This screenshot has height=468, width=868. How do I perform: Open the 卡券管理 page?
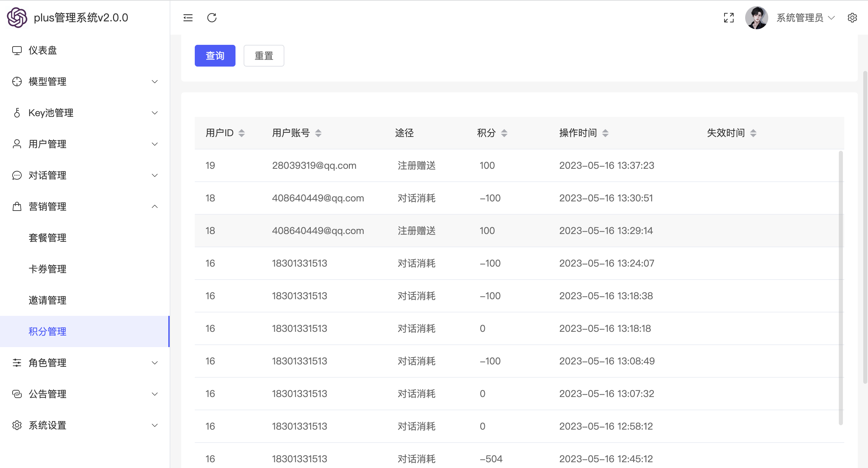tap(48, 269)
